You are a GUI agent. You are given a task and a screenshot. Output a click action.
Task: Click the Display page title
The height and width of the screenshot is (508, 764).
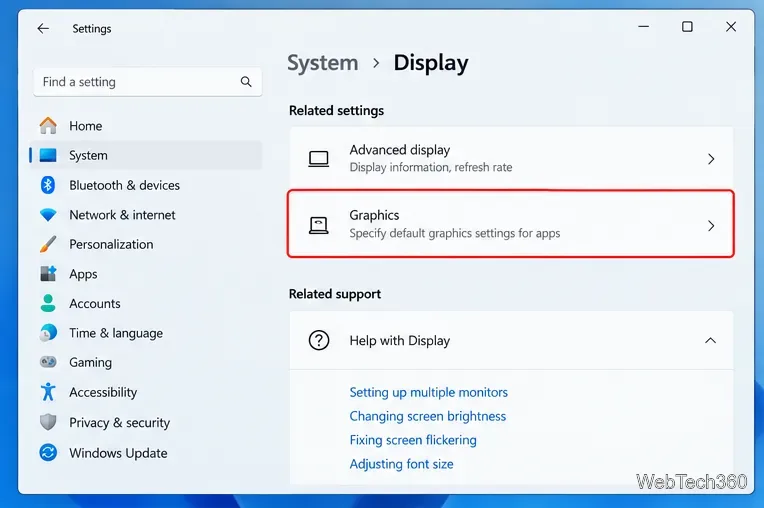tap(431, 63)
